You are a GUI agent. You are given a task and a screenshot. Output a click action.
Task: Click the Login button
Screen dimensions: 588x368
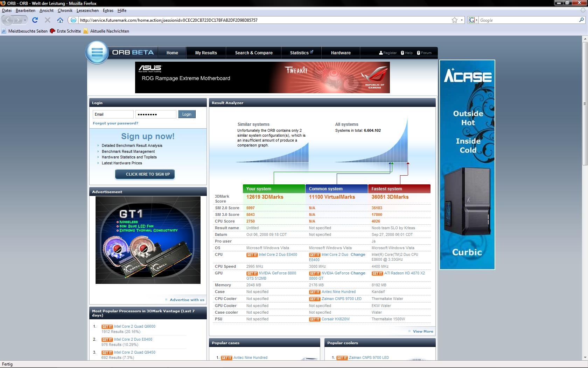187,114
